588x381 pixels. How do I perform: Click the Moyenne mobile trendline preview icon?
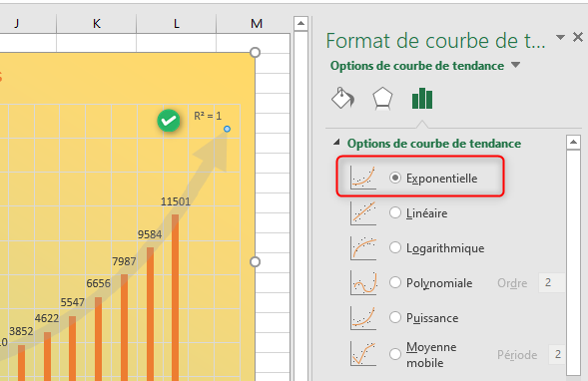(363, 353)
